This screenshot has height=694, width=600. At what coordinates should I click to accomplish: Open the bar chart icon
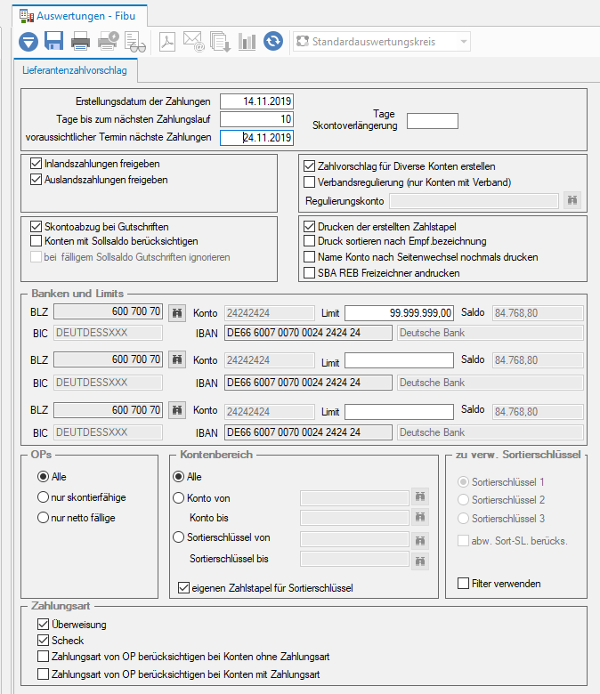tap(247, 42)
